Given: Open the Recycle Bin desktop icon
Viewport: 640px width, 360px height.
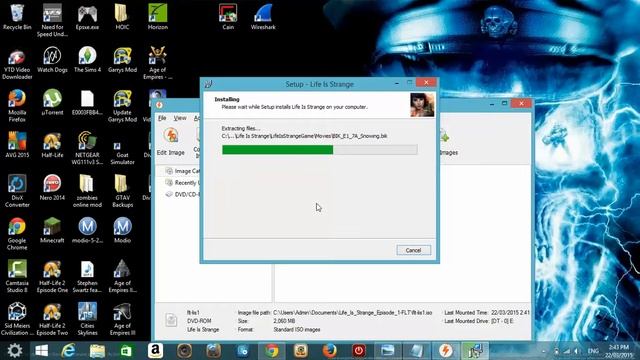Looking at the screenshot, I should (x=17, y=17).
